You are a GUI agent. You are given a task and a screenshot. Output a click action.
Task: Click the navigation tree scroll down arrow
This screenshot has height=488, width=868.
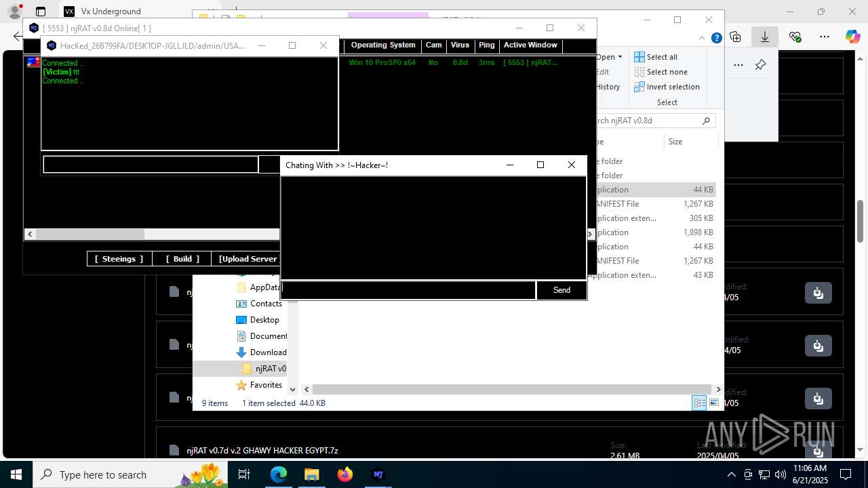[x=293, y=390]
